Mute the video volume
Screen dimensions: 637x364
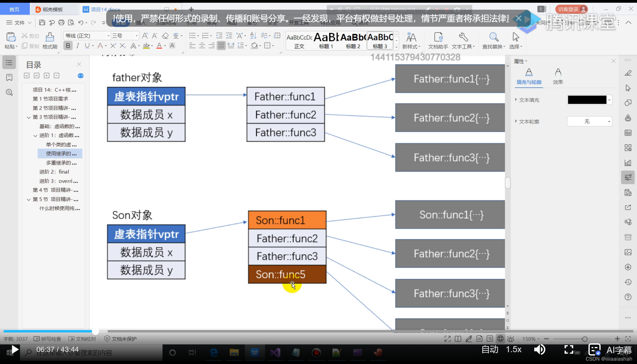pos(540,349)
